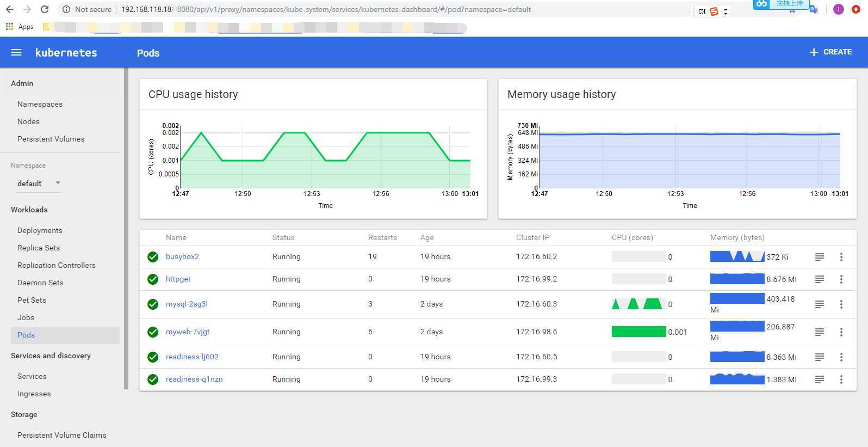Open logs icon for mysql-2sg3l pod
Viewport: 868px width, 447px height.
[x=820, y=304]
